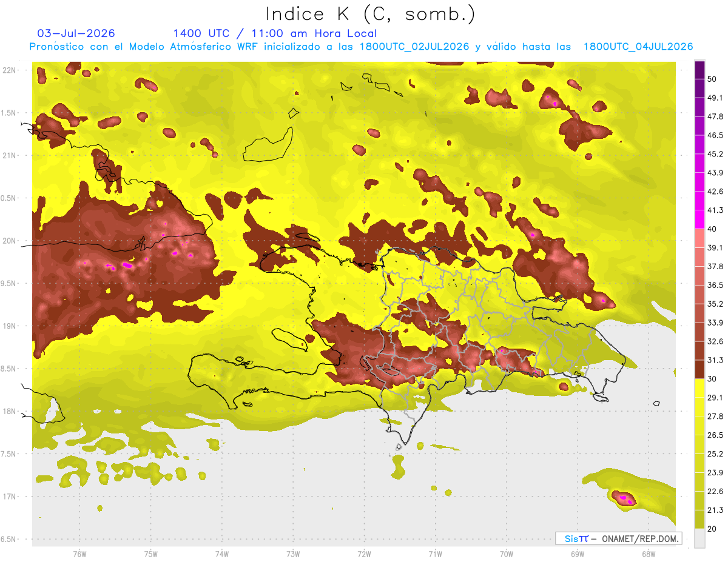Click the 70W longitude label
Screen dimensions: 728x562
(507, 554)
